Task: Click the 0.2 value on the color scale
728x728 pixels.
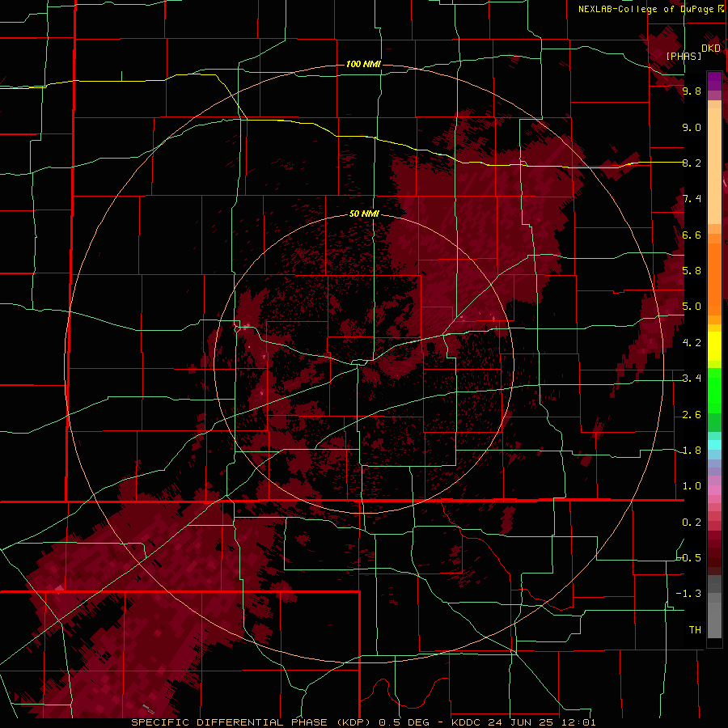Action: click(x=692, y=523)
